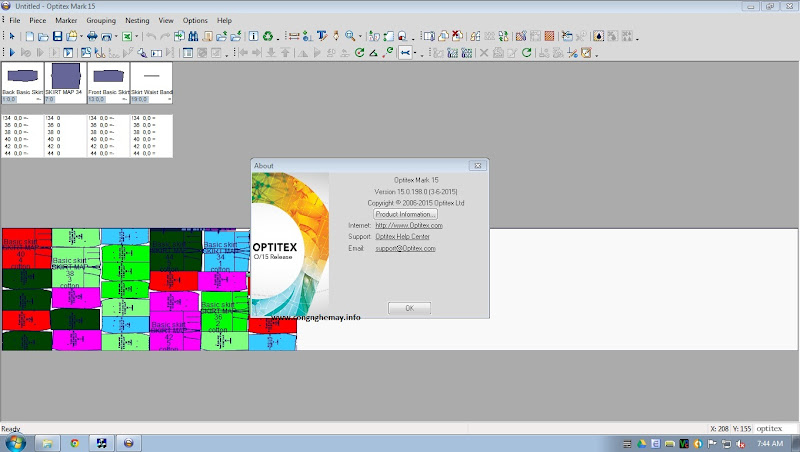The image size is (800, 452).
Task: Click the Open folder toolbar icon
Action: coord(43,36)
